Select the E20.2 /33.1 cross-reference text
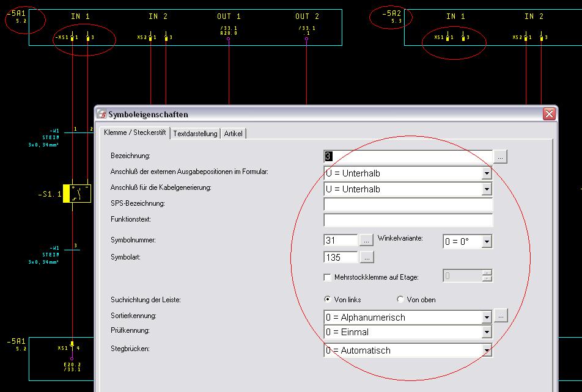The image size is (582, 392). 72,367
